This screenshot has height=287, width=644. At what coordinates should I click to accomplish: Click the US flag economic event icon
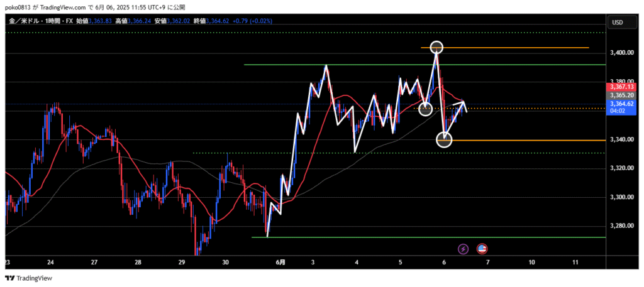[x=482, y=249]
